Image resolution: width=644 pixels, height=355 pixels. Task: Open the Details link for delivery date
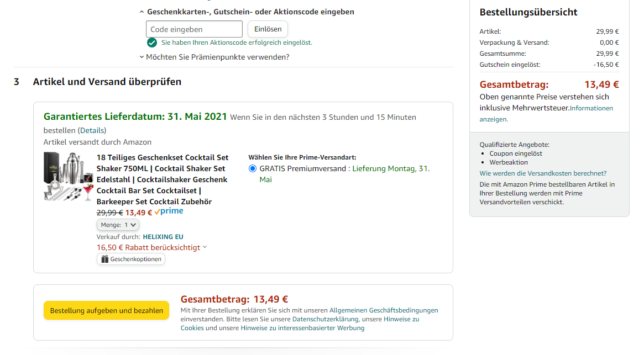click(92, 130)
